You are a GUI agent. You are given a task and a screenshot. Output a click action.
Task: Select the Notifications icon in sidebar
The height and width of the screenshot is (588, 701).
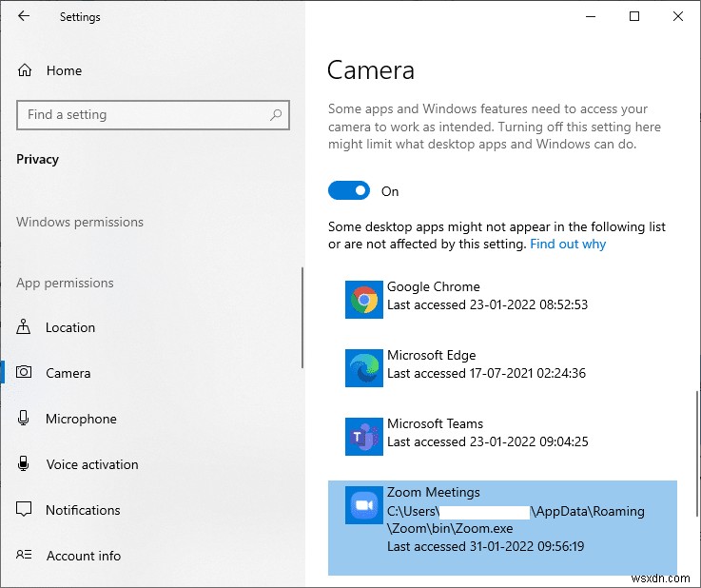pos(24,509)
